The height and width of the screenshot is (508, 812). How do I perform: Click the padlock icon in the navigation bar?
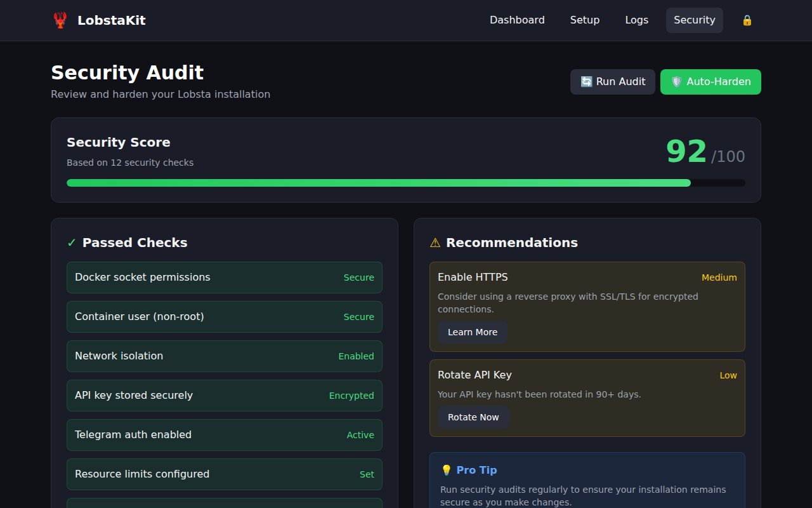(x=747, y=20)
